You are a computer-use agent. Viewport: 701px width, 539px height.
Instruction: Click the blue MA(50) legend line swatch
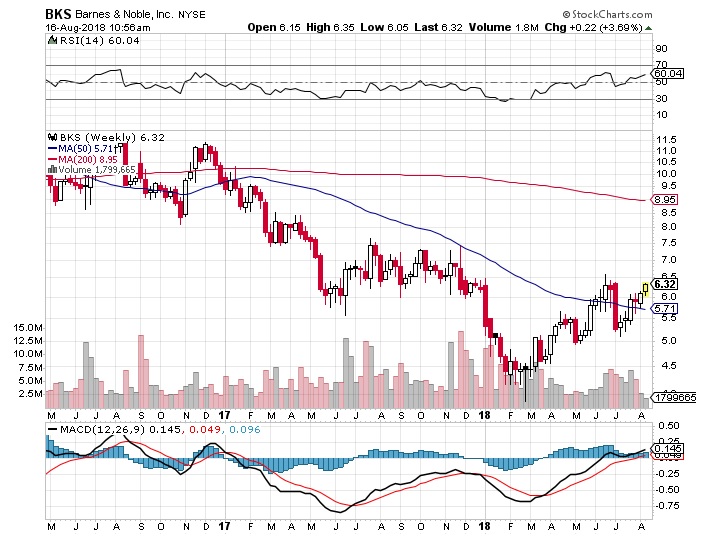(x=52, y=149)
